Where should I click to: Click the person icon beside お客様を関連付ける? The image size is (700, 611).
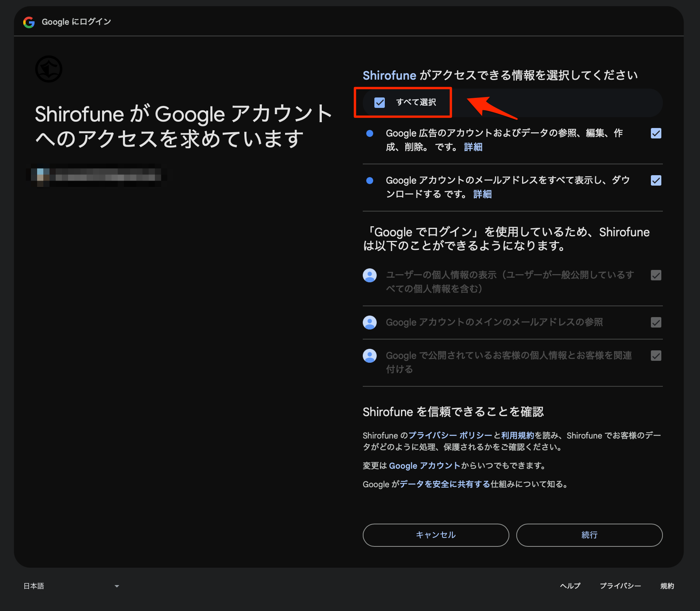point(370,356)
